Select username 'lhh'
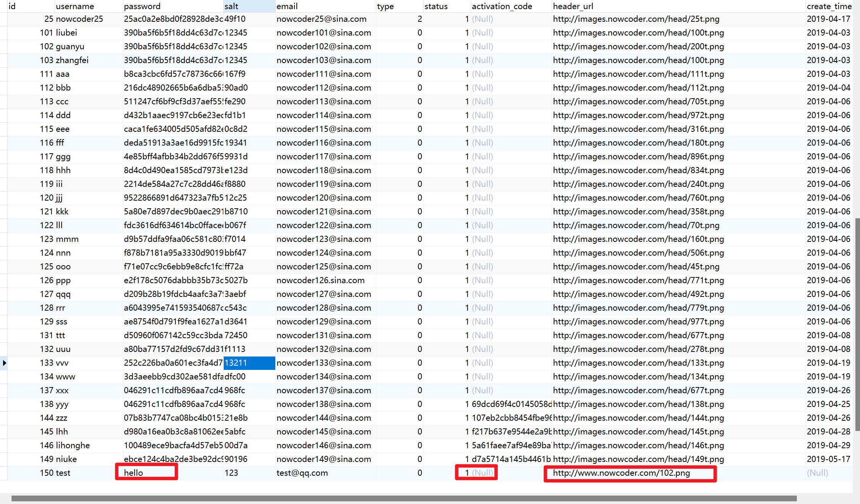860x504 pixels. coord(62,432)
